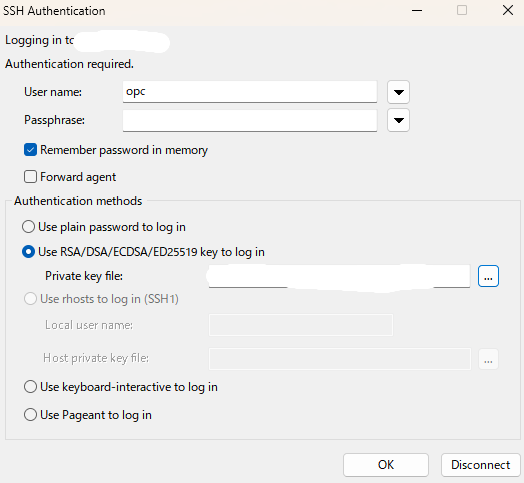Uncheck Remember password in memory

[30, 150]
